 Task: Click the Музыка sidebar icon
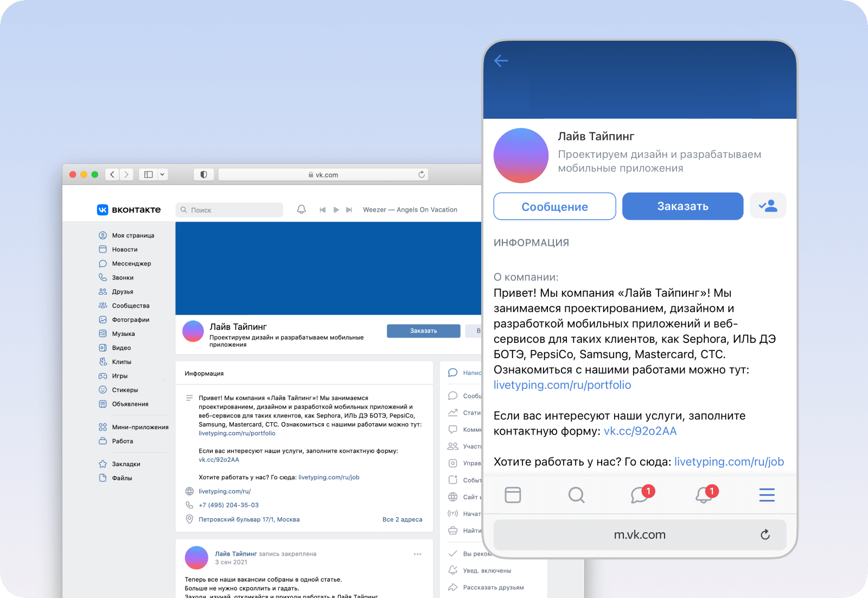point(103,334)
